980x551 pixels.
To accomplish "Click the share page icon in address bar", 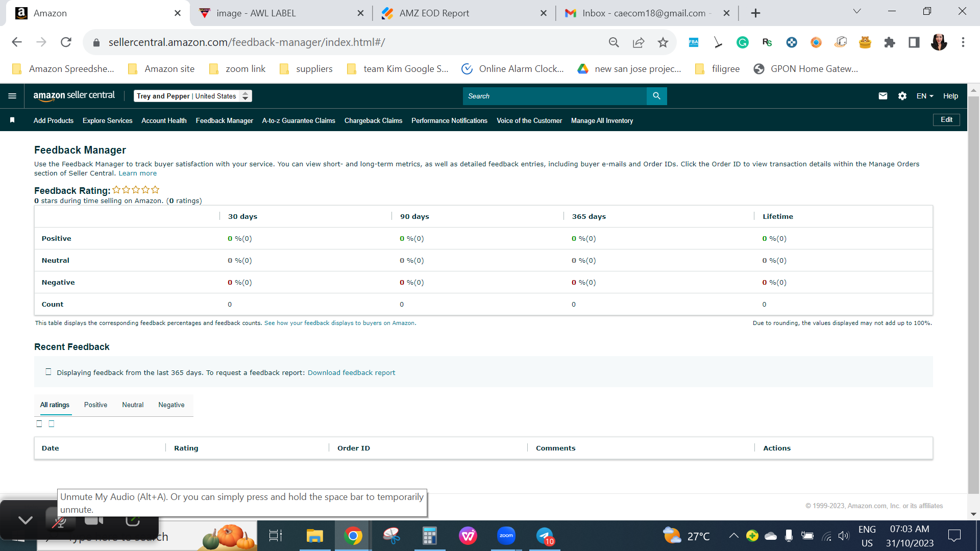I will tap(639, 42).
